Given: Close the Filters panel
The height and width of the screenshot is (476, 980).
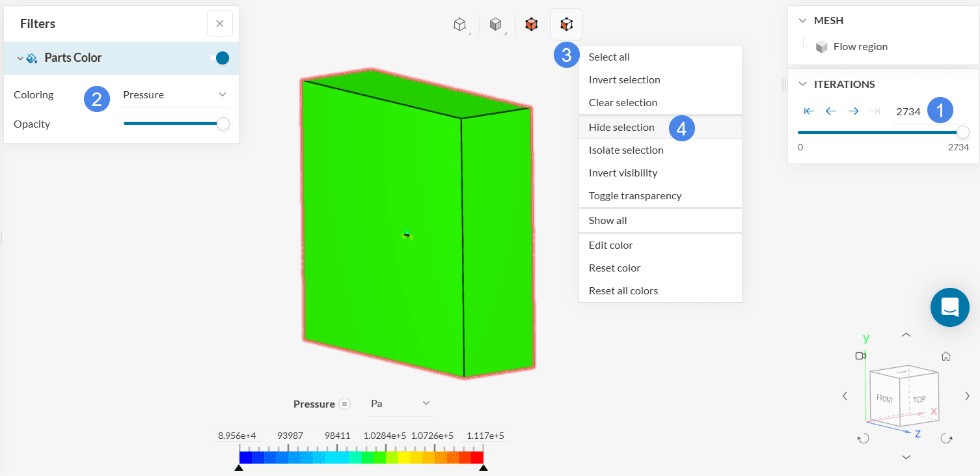Looking at the screenshot, I should [219, 23].
